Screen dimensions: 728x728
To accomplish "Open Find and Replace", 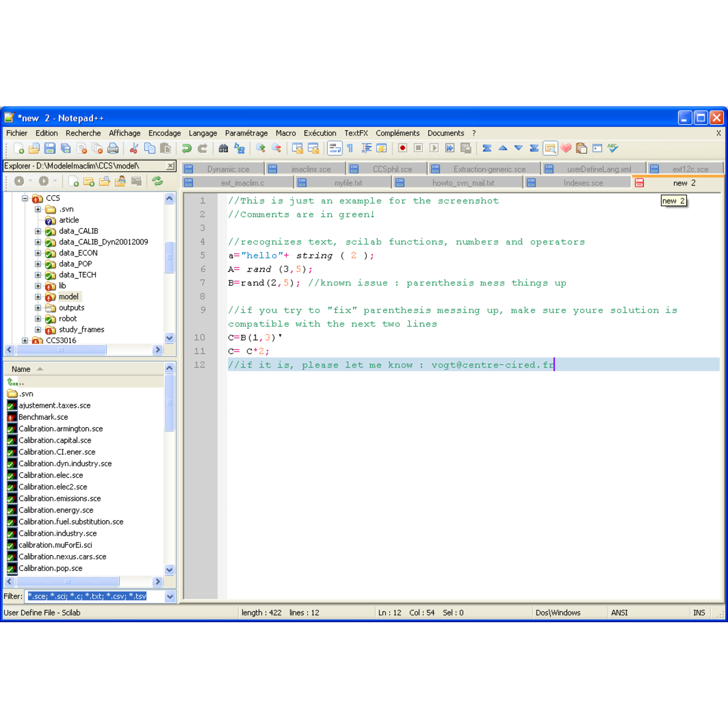I will point(239,148).
